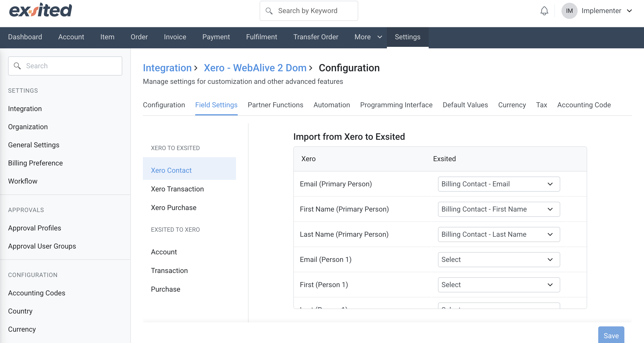Image resolution: width=644 pixels, height=343 pixels.
Task: Open Country configuration
Action: click(20, 311)
